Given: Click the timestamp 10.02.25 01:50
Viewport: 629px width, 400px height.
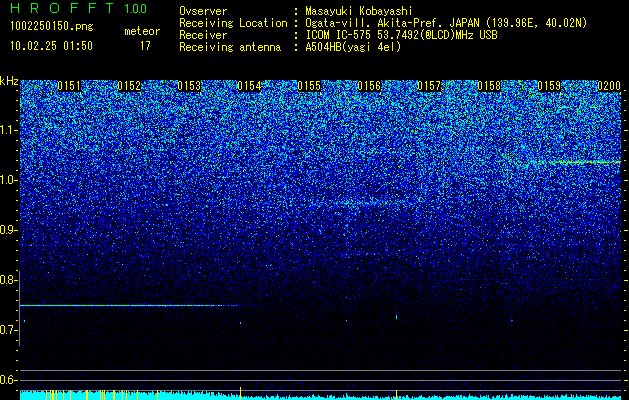Looking at the screenshot, I should (x=51, y=46).
